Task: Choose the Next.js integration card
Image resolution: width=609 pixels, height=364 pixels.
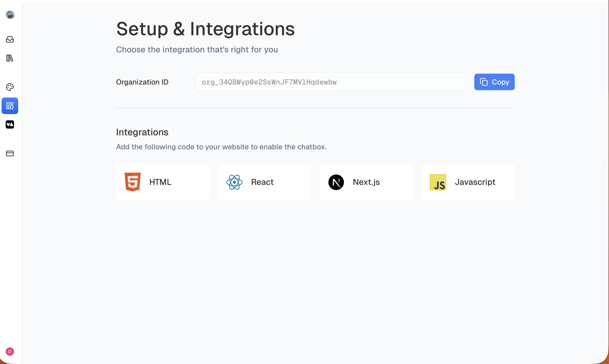Action: tap(366, 182)
